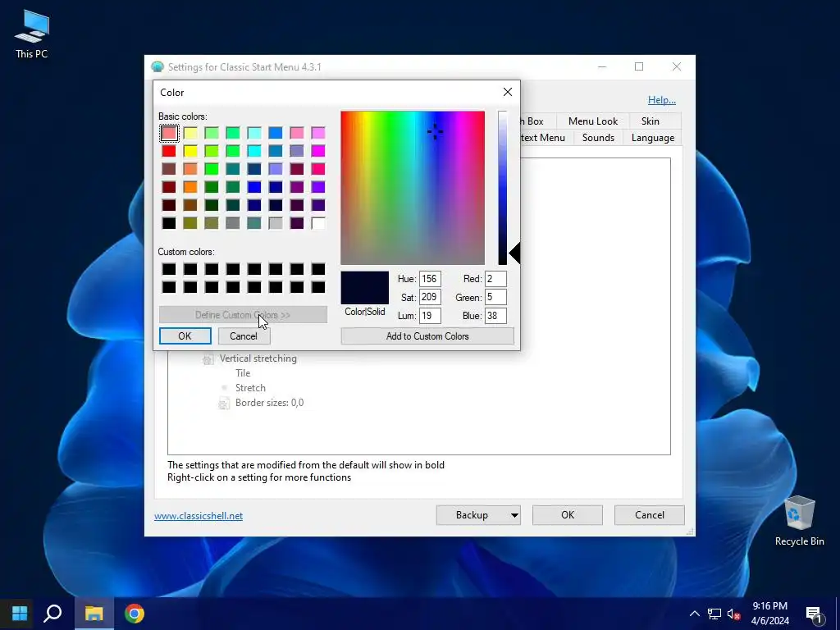Viewport: 840px width, 630px height.
Task: Pick the white basic color swatch
Action: (x=318, y=223)
